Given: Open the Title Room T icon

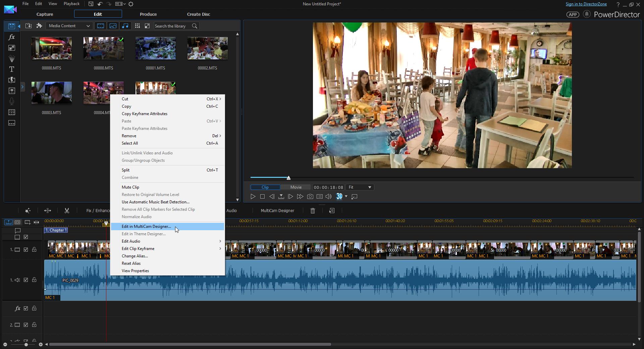Looking at the screenshot, I should tap(11, 69).
